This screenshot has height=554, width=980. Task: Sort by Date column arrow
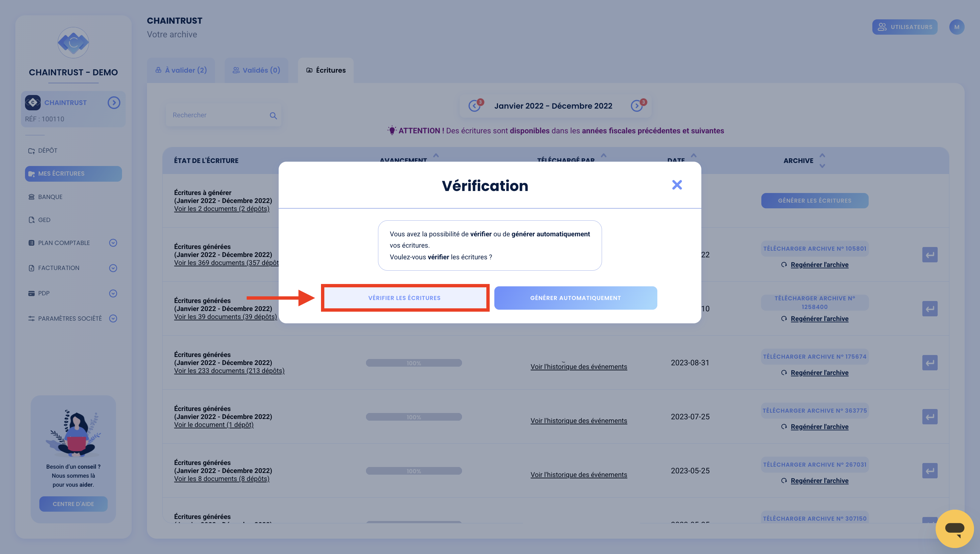694,156
